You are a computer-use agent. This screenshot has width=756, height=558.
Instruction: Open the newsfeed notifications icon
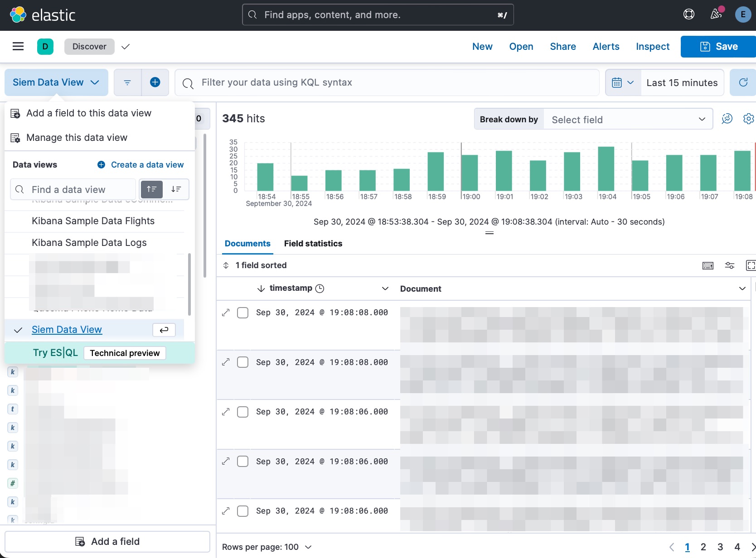point(716,14)
